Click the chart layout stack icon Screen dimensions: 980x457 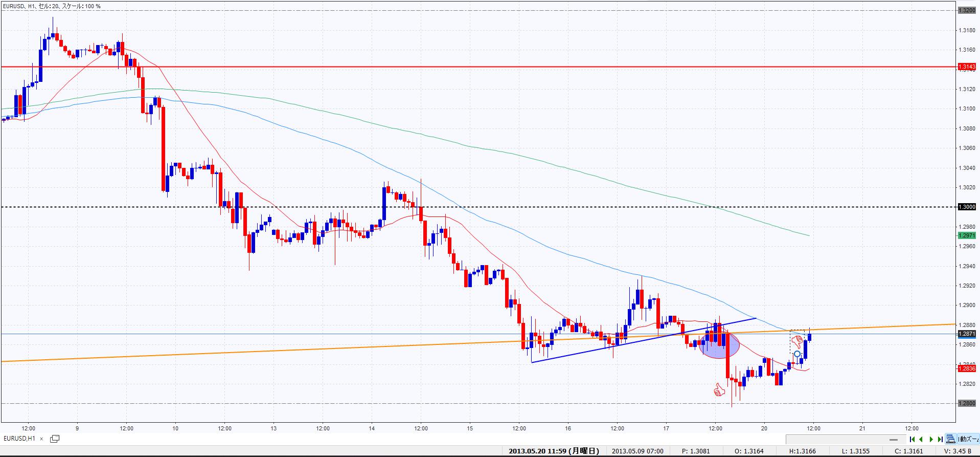[950, 439]
